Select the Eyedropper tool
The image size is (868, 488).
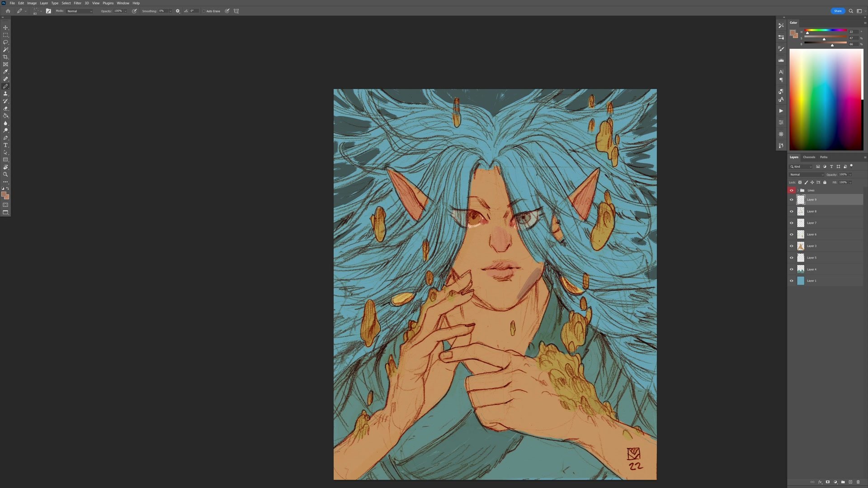[5, 71]
